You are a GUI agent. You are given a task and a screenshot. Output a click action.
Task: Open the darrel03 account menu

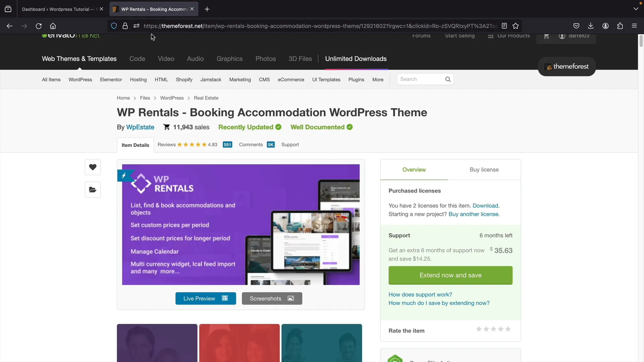[574, 36]
